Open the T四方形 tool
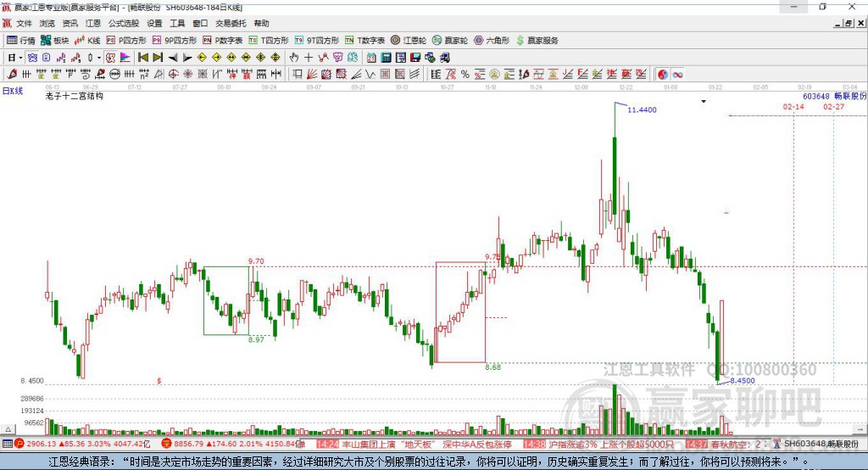The width and height of the screenshot is (868, 470). [x=269, y=41]
